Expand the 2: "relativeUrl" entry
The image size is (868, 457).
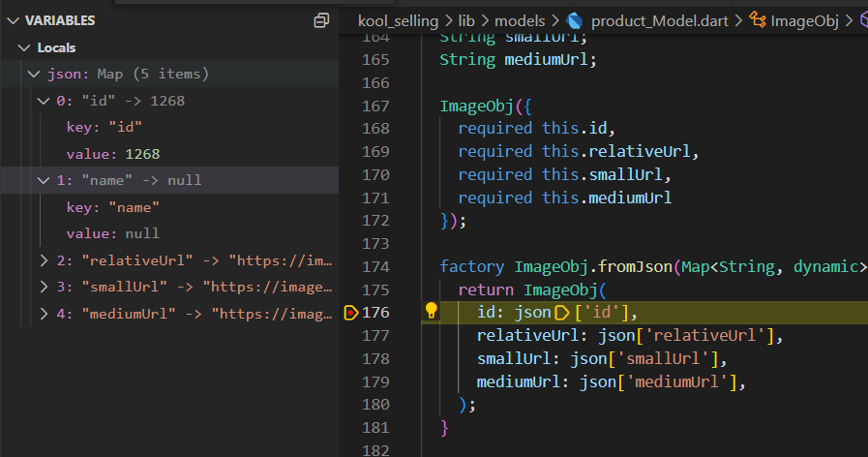pos(44,260)
